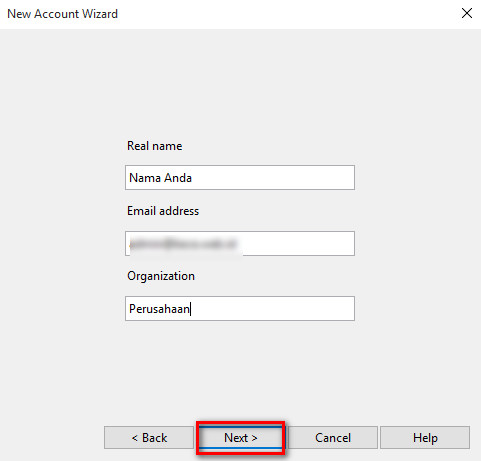Click the word 'Nama' in Real name
Image resolution: width=481 pixels, height=461 pixels.
tap(145, 178)
